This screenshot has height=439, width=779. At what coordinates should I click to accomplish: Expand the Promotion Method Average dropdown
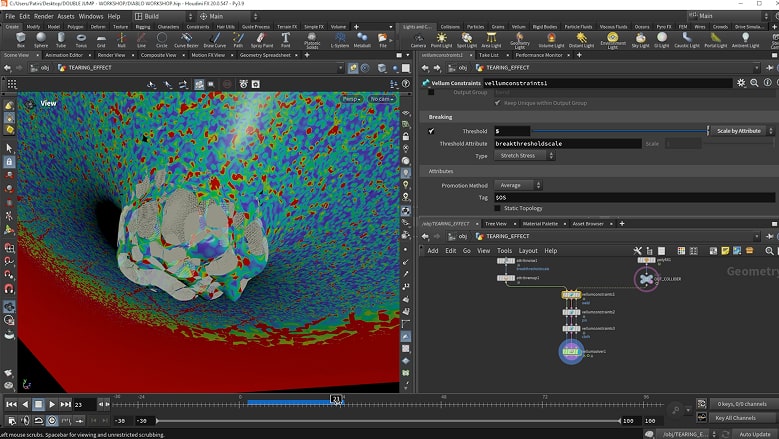[518, 185]
